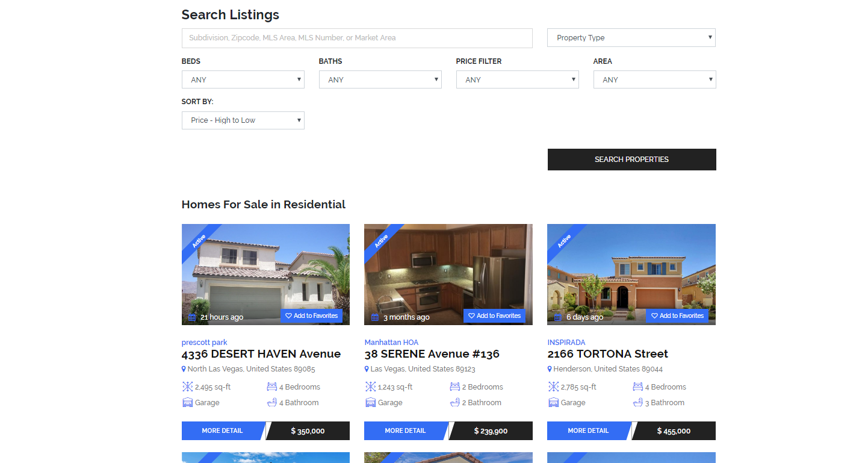This screenshot has width=868, height=463.
Task: Follow the INSPIRADA community link
Action: 566,343
